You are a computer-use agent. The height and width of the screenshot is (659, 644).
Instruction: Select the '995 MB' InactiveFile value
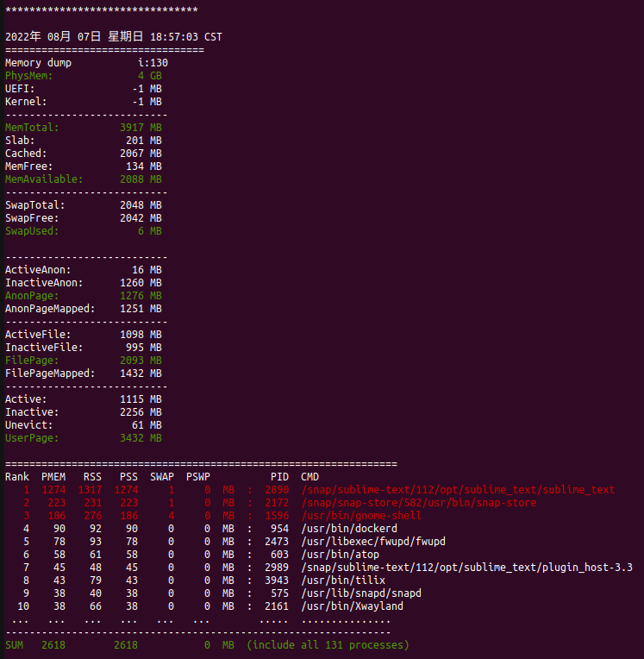(x=144, y=348)
